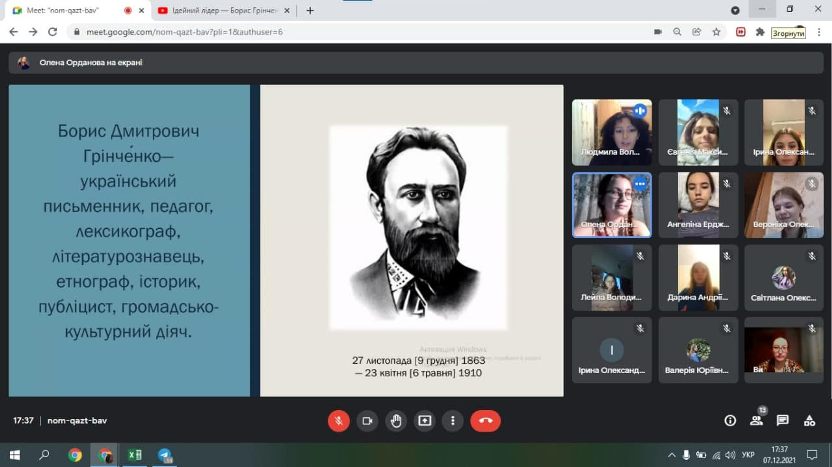
Task: Open the in-call chat panel
Action: tap(783, 421)
